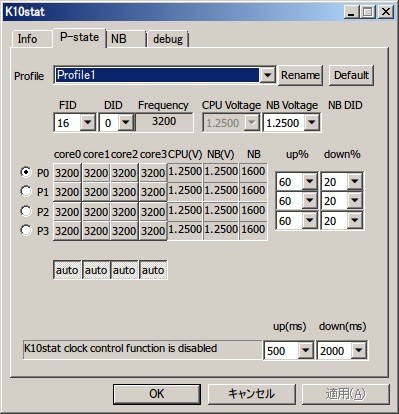This screenshot has width=399, height=414.
Task: Click the P1 core1 3200 button
Action: (96, 192)
